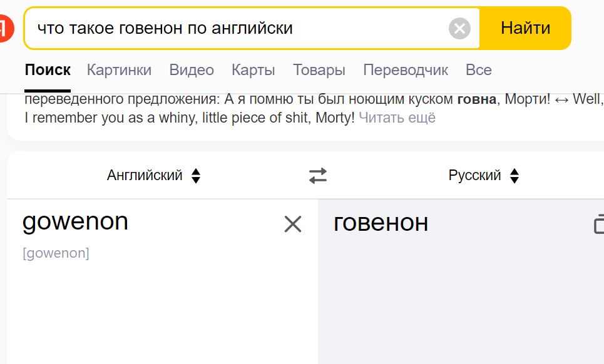Clear the search query with the round X icon
The image size is (604, 364).
pyautogui.click(x=459, y=29)
